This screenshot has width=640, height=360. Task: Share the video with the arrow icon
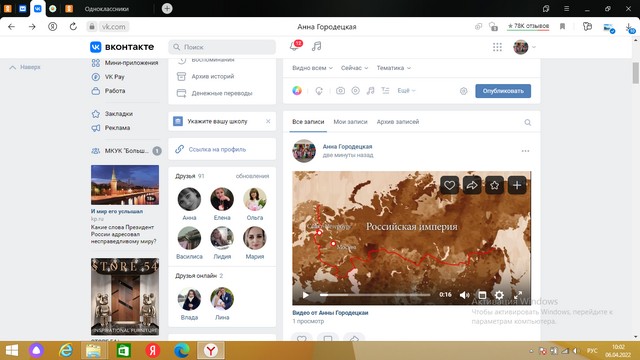tap(472, 185)
